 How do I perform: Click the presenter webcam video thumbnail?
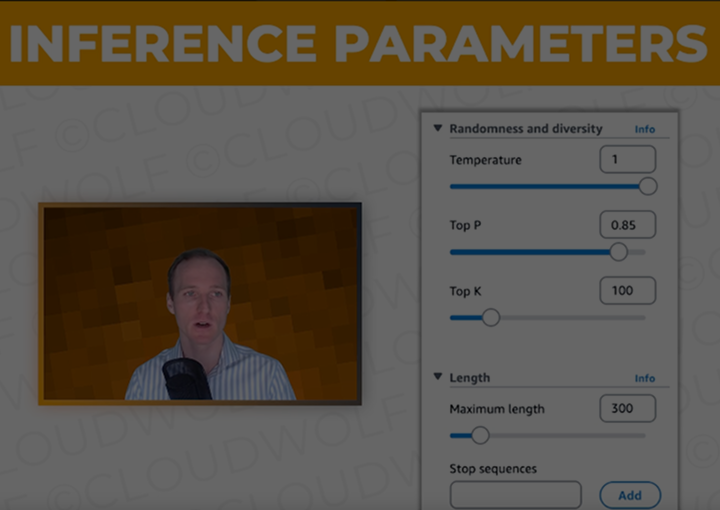click(x=200, y=304)
